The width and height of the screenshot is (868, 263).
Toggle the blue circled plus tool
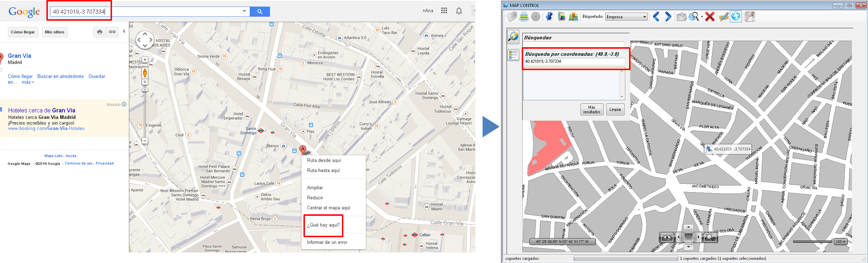[x=736, y=17]
